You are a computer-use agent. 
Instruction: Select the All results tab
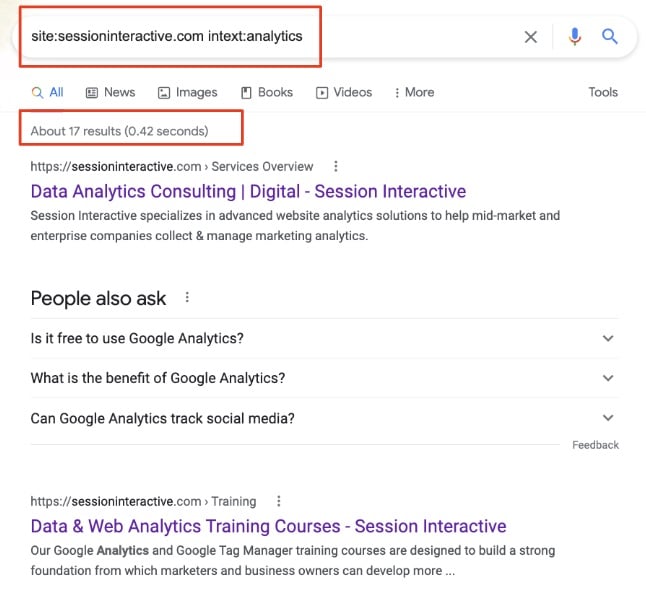coord(47,92)
